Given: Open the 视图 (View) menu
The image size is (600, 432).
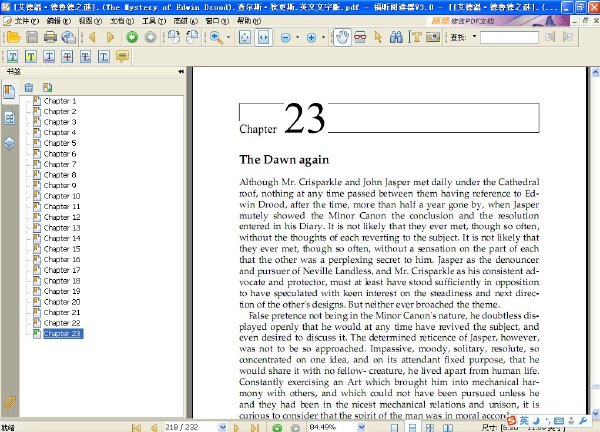Looking at the screenshot, I should [x=90, y=21].
